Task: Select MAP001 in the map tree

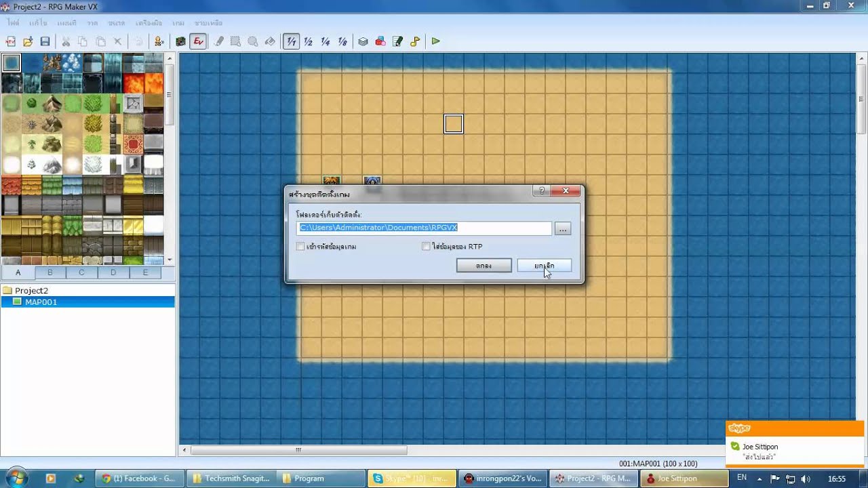Action: (41, 302)
